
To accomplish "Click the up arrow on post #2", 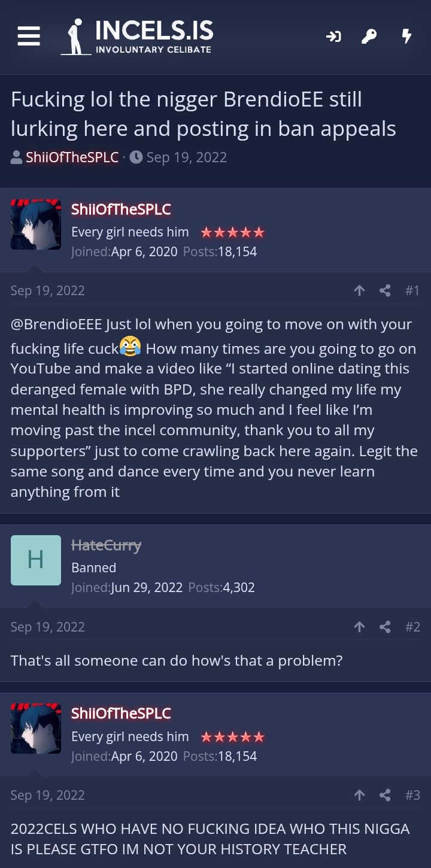I will click(x=359, y=627).
